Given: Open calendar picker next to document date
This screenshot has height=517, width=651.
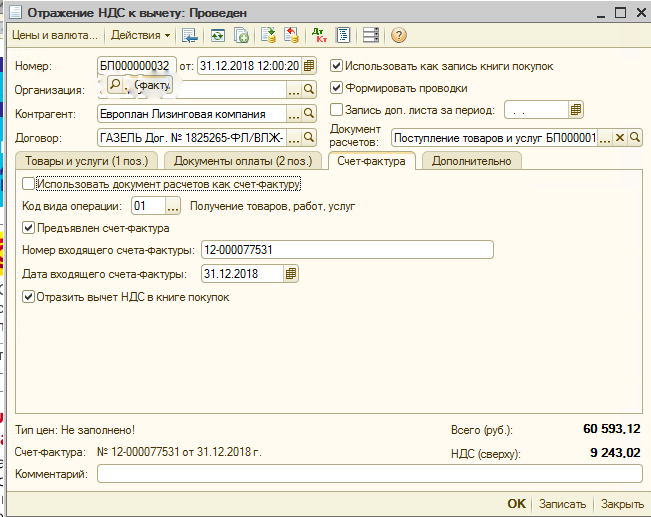Looking at the screenshot, I should (309, 66).
